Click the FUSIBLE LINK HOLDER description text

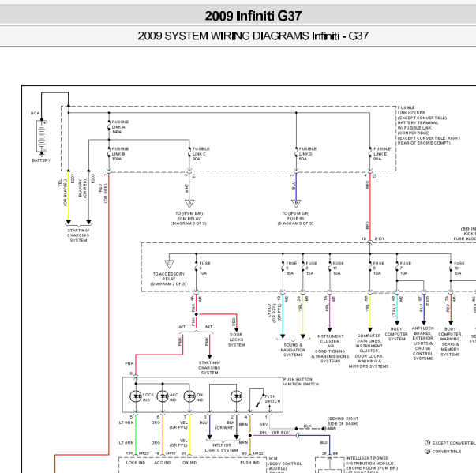429,126
